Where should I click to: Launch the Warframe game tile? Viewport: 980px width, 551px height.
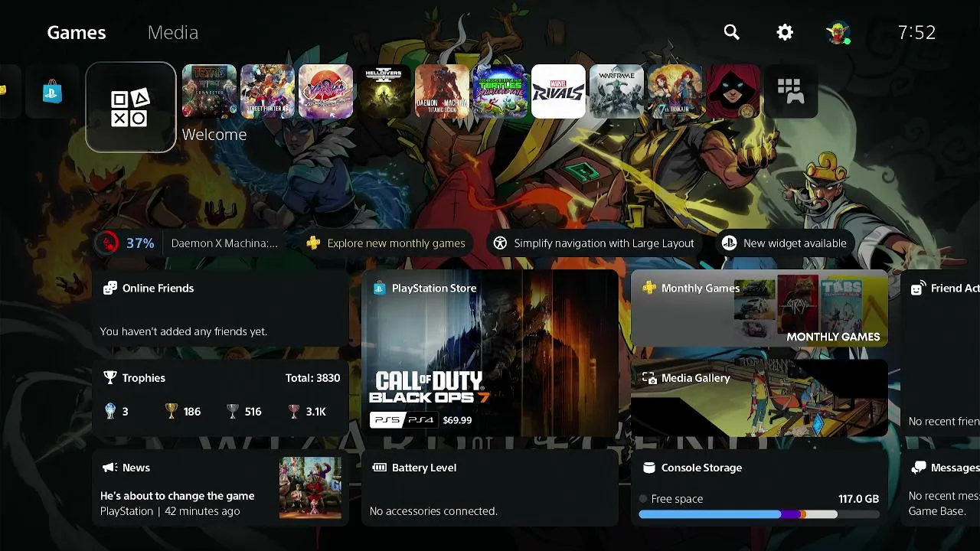(x=616, y=92)
